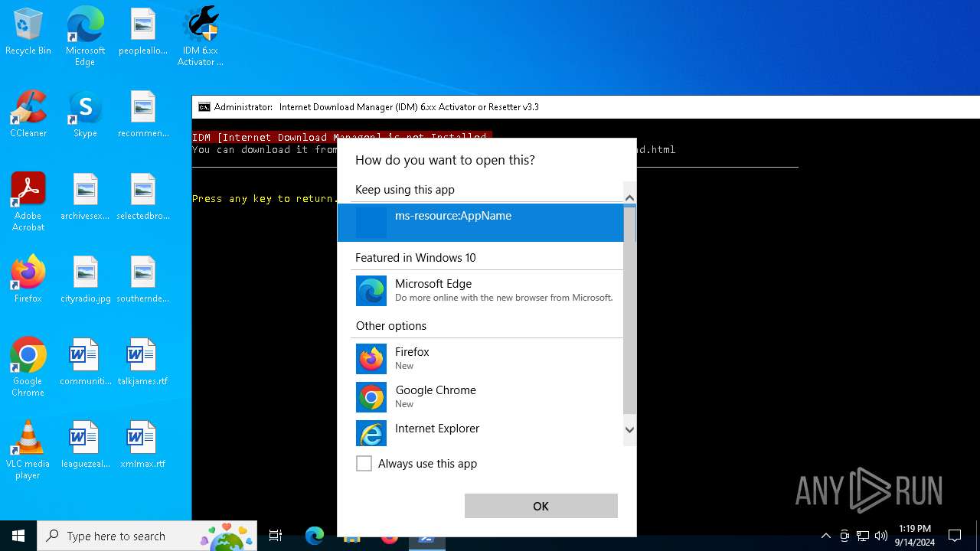Viewport: 980px width, 551px height.
Task: Select cityradio.jpg file on desktop
Action: 85,280
